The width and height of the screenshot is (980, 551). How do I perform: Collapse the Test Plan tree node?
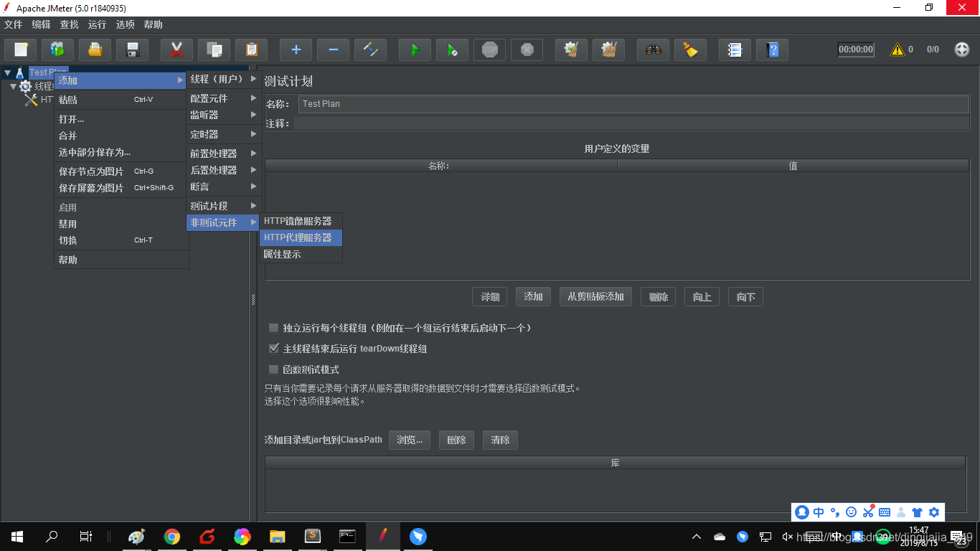click(x=7, y=72)
